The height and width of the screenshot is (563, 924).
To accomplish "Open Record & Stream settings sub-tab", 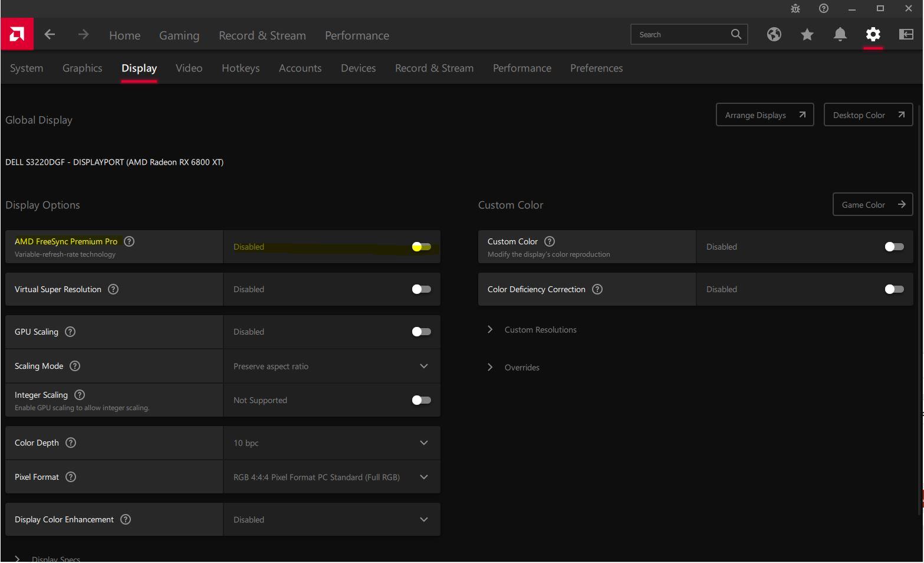I will click(435, 68).
